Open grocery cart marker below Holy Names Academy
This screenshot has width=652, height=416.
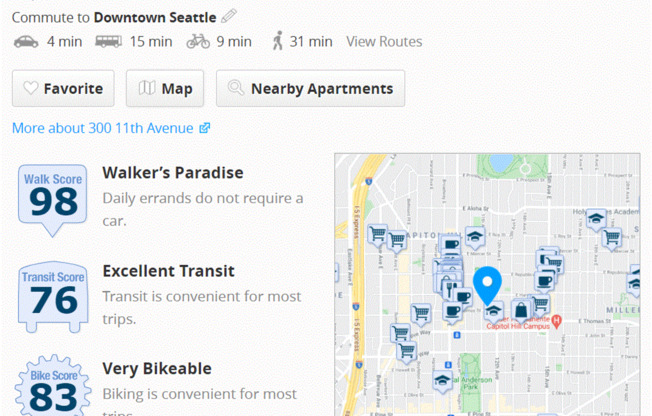[612, 238]
